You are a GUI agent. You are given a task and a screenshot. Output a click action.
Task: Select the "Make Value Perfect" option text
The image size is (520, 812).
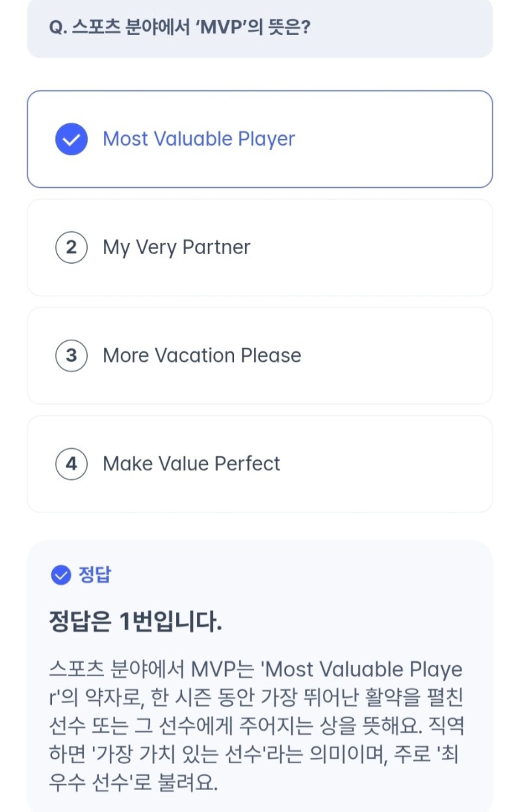pos(192,464)
